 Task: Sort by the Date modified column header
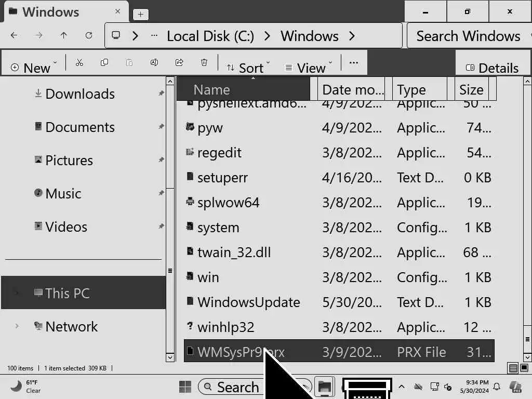(352, 89)
